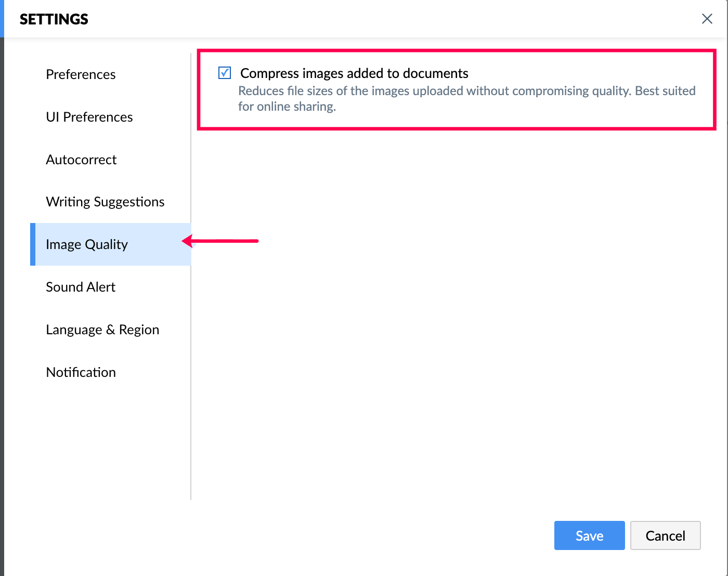
Task: Close the Settings dialog with X icon
Action: 707,19
